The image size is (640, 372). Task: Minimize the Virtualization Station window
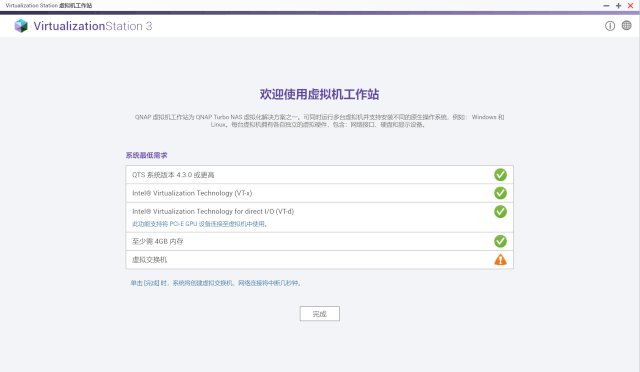[606, 6]
